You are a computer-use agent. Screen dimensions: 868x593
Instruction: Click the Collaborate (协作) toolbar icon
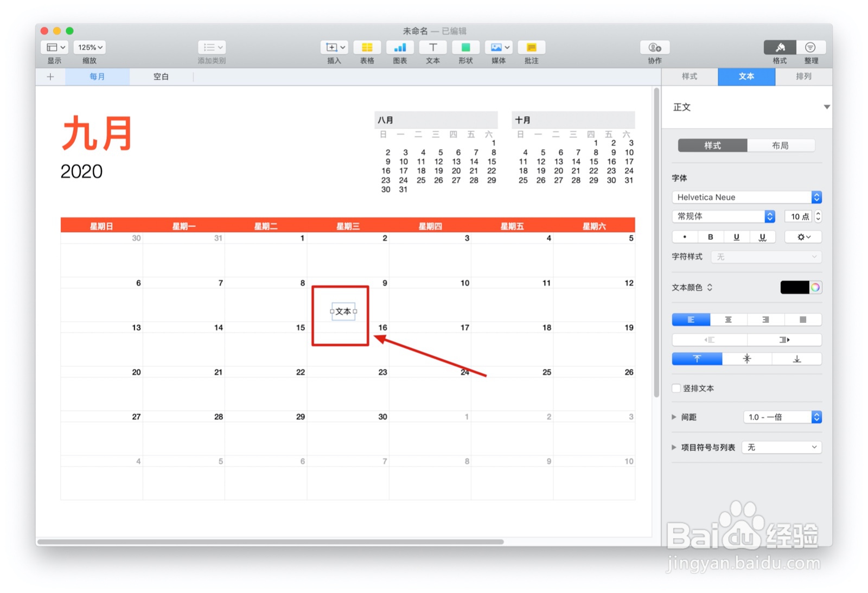tap(655, 47)
